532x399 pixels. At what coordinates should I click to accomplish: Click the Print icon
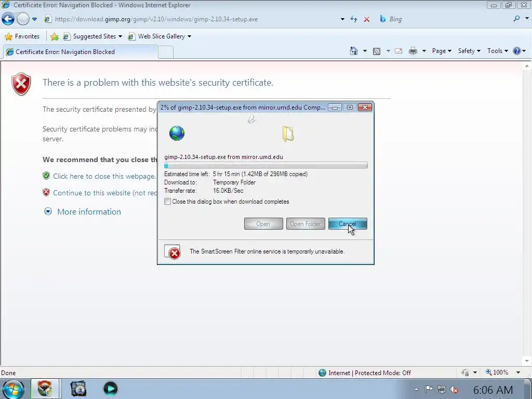413,51
